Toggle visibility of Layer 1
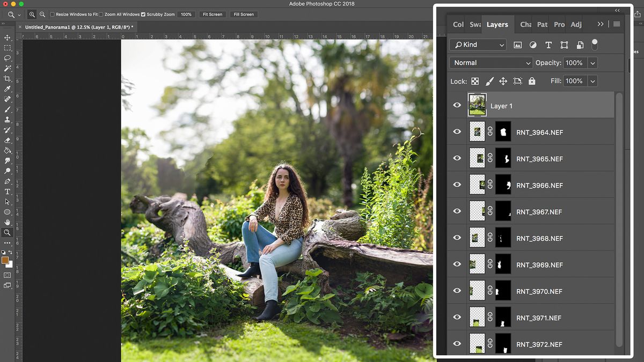This screenshot has width=644, height=362. 457,105
